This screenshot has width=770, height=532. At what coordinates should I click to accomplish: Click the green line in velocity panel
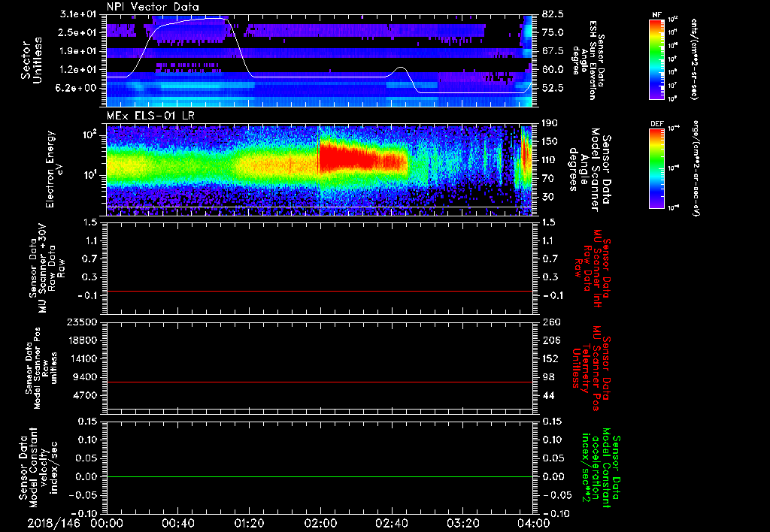tap(320, 476)
